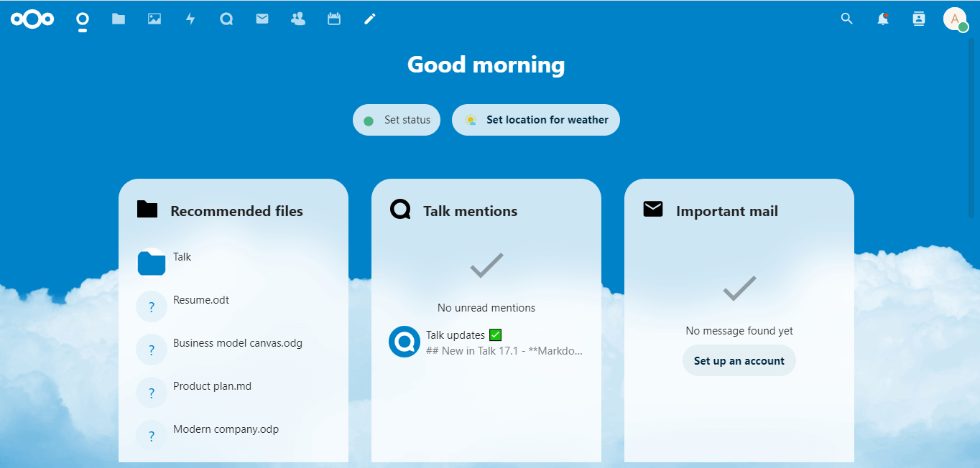Image resolution: width=980 pixels, height=468 pixels.
Task: Open the Talk folder in Recommended files
Action: point(182,257)
